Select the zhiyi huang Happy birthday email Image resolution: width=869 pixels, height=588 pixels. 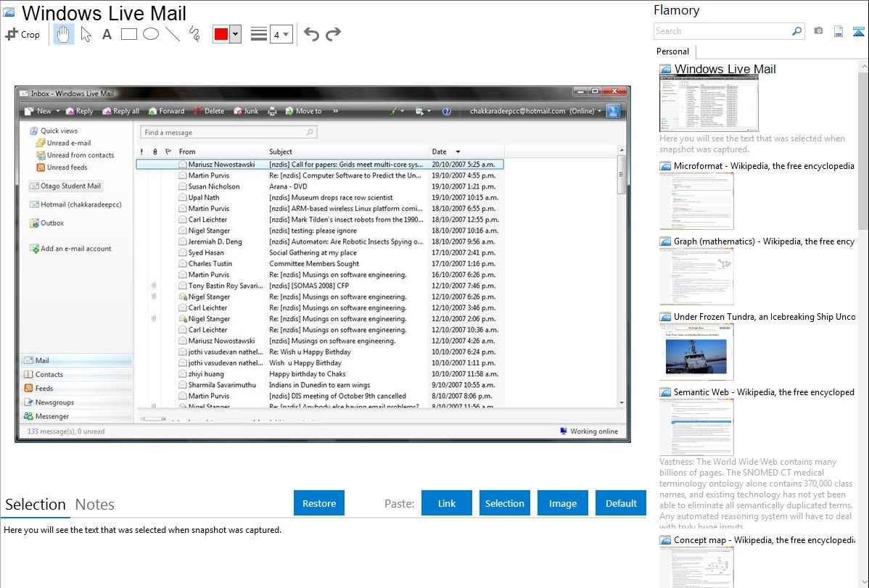[320, 373]
